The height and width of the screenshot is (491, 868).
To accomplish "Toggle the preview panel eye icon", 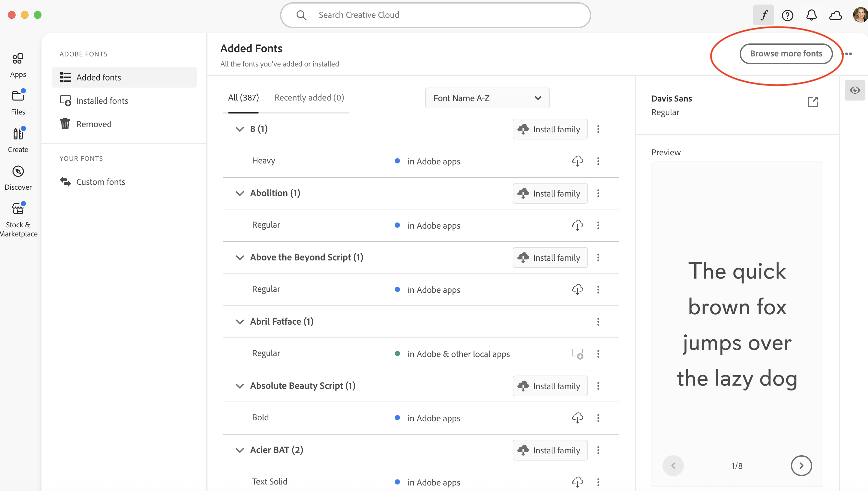I will (855, 90).
